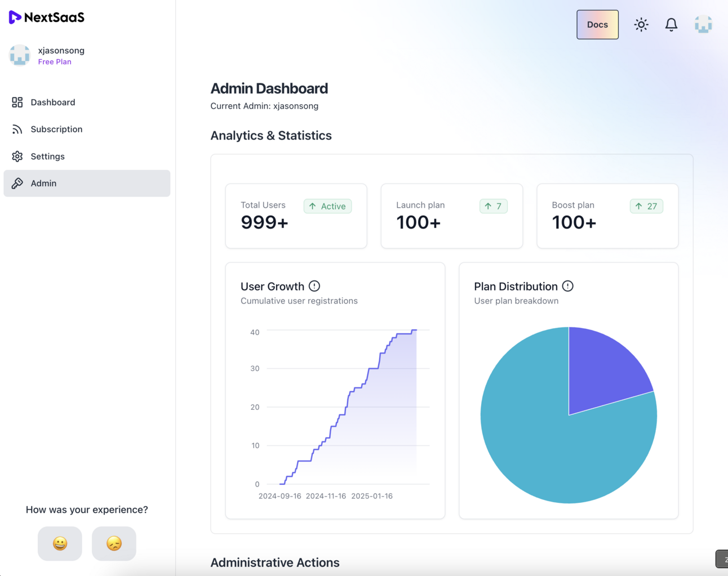Viewport: 728px width, 576px height.
Task: Open Settings via the gear icon
Action: pyautogui.click(x=16, y=156)
